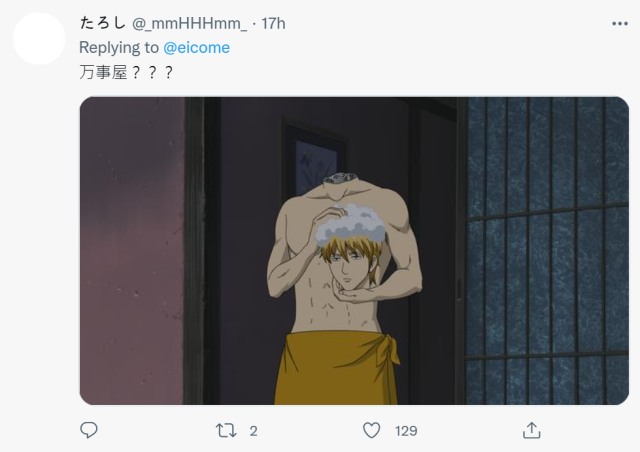The height and width of the screenshot is (452, 640).
Task: Visit the たろし display name profile
Action: [x=102, y=23]
